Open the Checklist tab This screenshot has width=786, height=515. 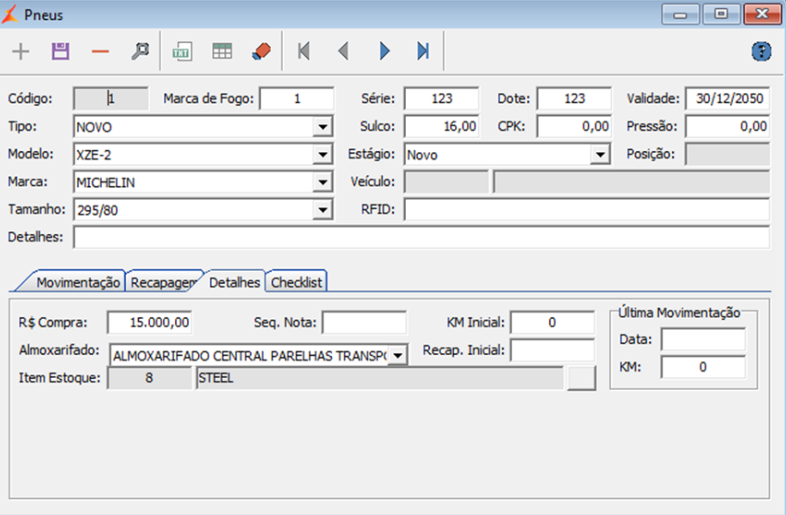coord(297,282)
